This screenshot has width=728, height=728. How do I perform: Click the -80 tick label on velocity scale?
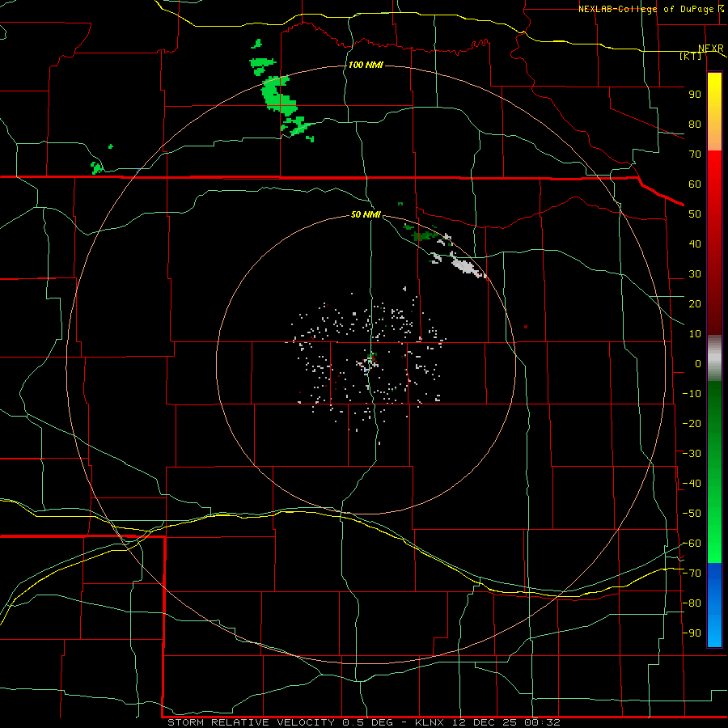[692, 603]
